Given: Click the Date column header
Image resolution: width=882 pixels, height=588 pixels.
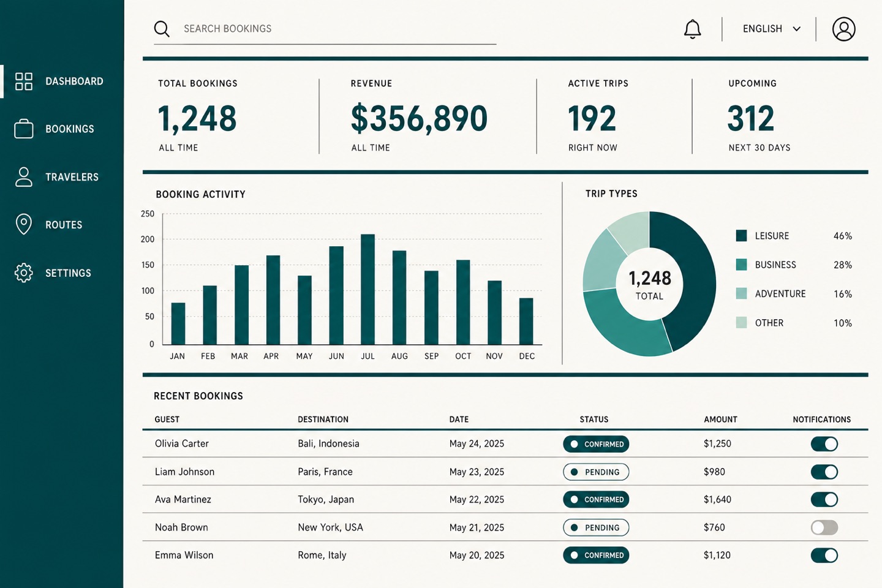Looking at the screenshot, I should coord(459,420).
